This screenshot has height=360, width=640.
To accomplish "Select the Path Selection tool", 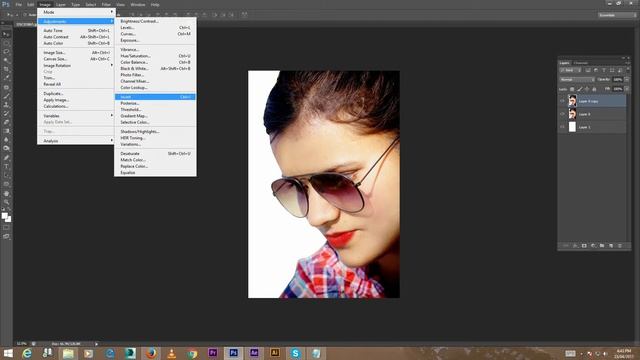I will click(x=6, y=175).
